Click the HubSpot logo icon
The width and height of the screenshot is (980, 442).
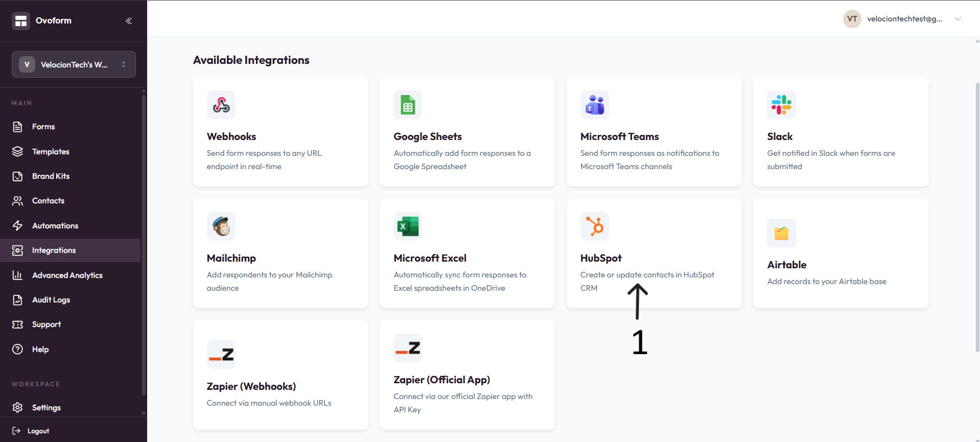[x=595, y=226]
